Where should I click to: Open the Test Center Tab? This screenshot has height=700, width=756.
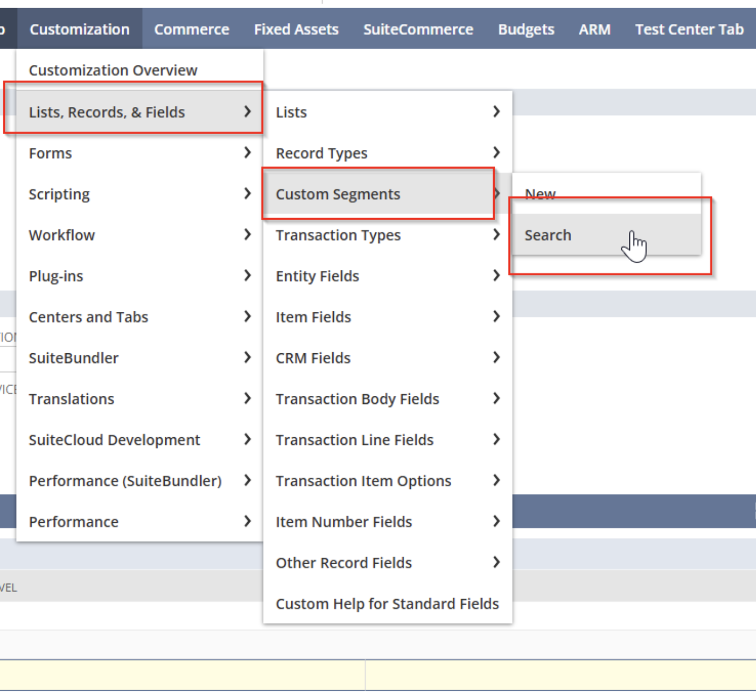(x=689, y=29)
